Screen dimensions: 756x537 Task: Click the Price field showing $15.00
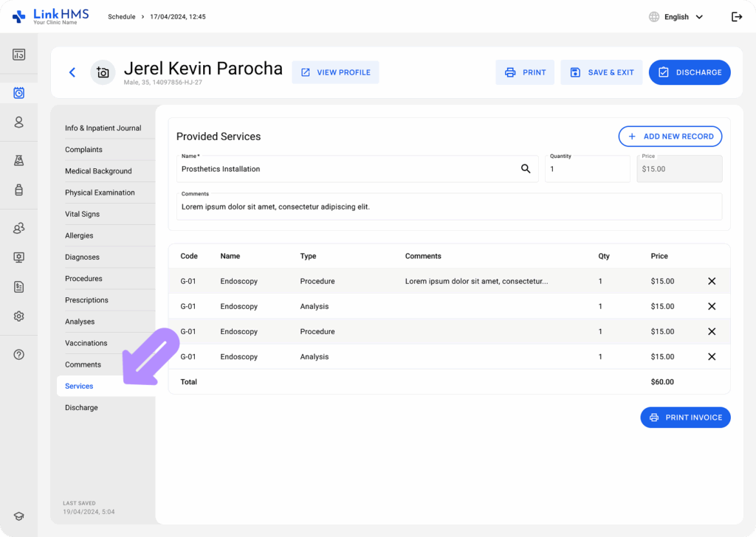[x=679, y=169]
